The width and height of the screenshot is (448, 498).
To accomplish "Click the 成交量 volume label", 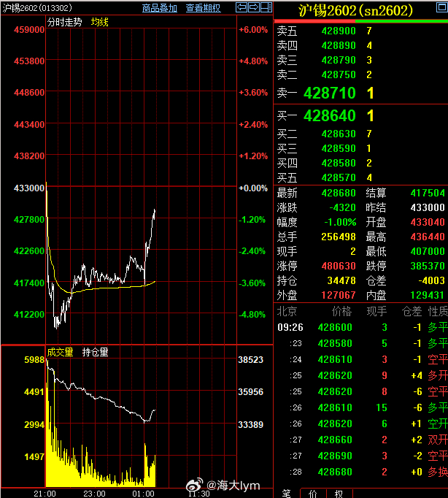I will pyautogui.click(x=60, y=352).
